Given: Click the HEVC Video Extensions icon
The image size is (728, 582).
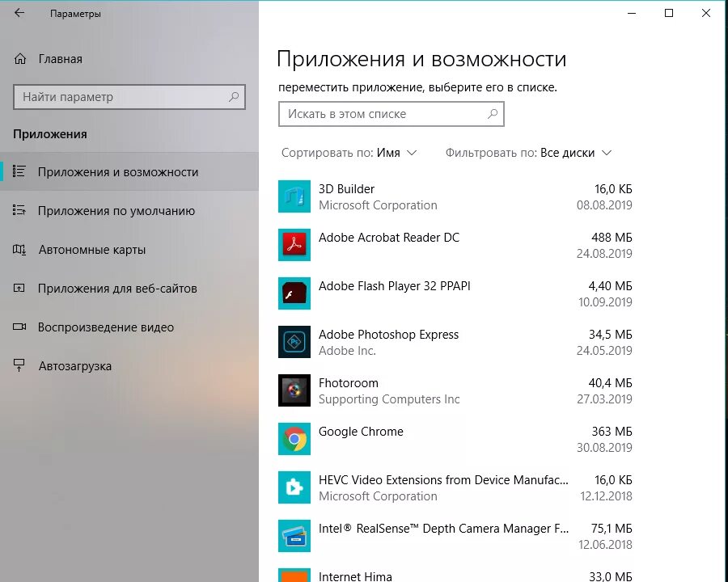Looking at the screenshot, I should 294,487.
